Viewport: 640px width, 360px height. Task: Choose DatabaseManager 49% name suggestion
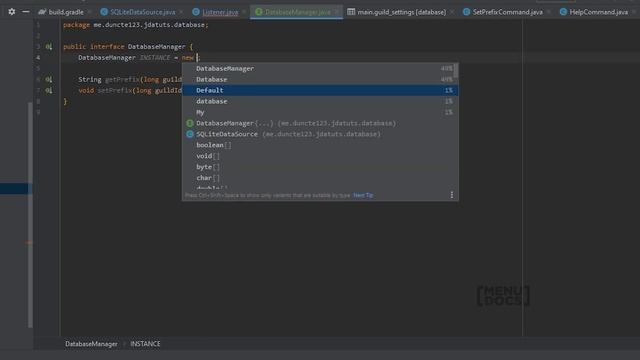[320, 69]
